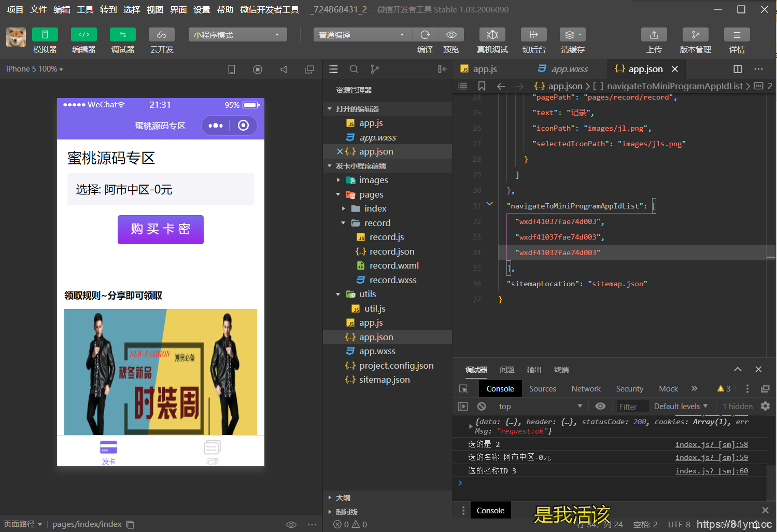Toggle visibility eye next to 页面路径
The width and height of the screenshot is (777, 532).
point(291,524)
